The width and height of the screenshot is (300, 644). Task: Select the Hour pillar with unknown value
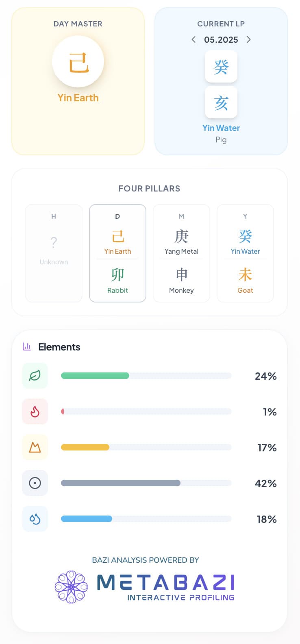click(x=54, y=253)
